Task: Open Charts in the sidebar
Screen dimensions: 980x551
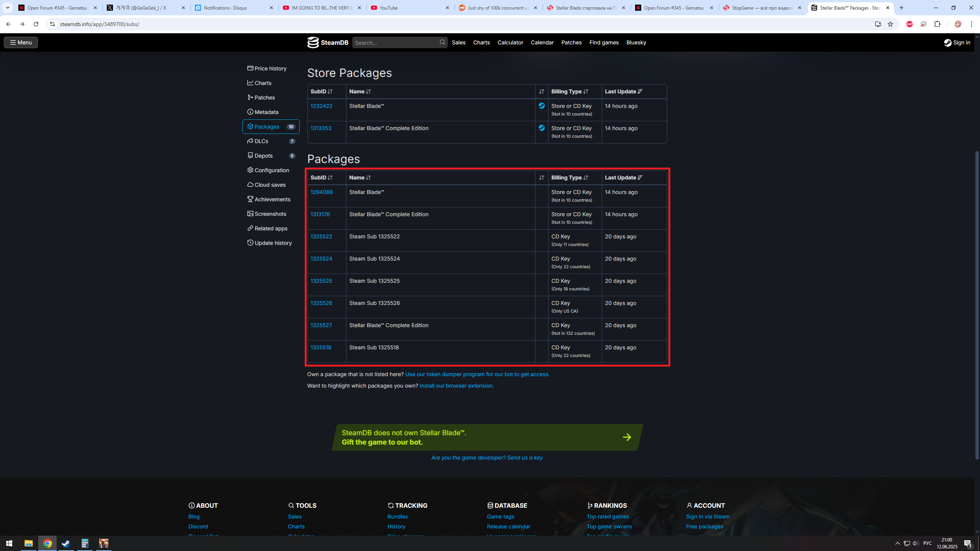Action: point(271,83)
